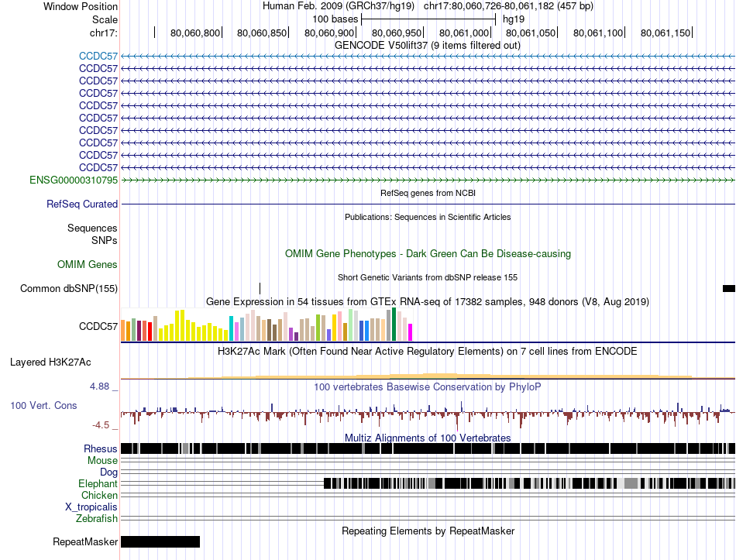The height and width of the screenshot is (560, 736).
Task: Click the green ENSG00000310795 arrow line
Action: [x=428, y=180]
